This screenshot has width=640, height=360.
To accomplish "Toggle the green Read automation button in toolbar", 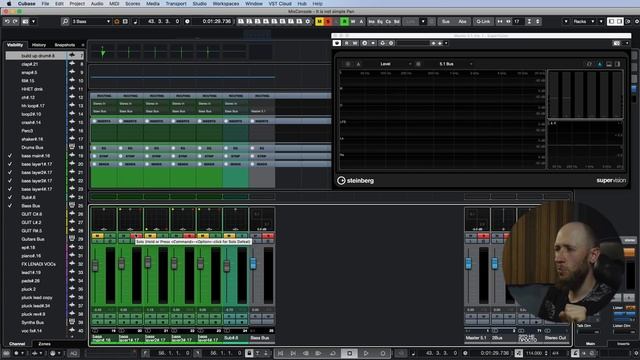I will click(344, 21).
